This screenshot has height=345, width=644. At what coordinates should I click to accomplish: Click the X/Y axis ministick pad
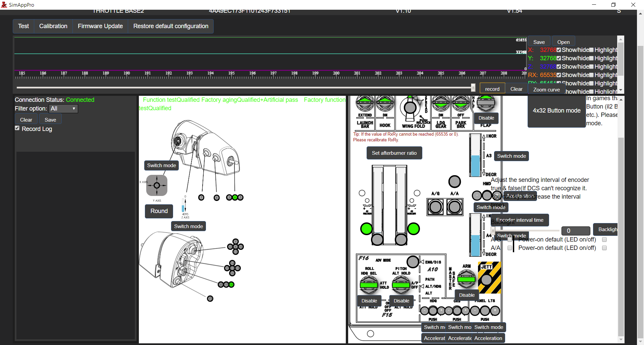click(x=157, y=185)
